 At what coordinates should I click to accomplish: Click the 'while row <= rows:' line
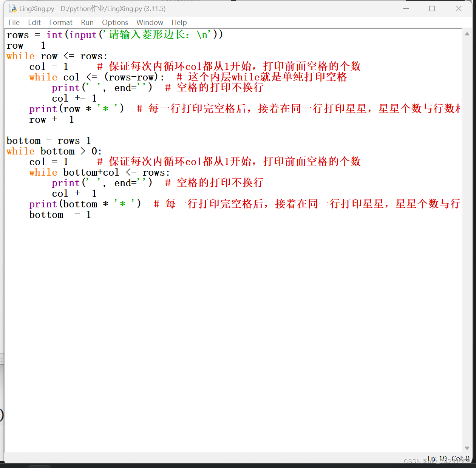(57, 56)
